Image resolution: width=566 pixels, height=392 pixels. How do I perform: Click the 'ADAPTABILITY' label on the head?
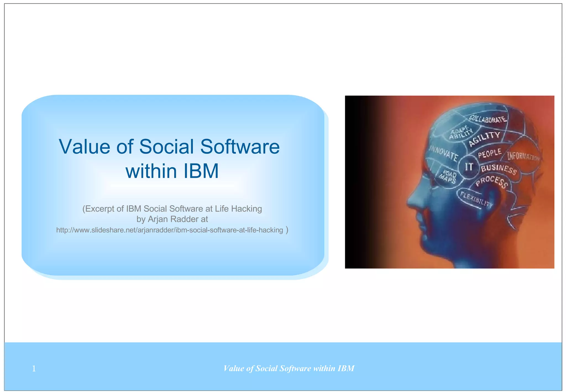click(461, 132)
